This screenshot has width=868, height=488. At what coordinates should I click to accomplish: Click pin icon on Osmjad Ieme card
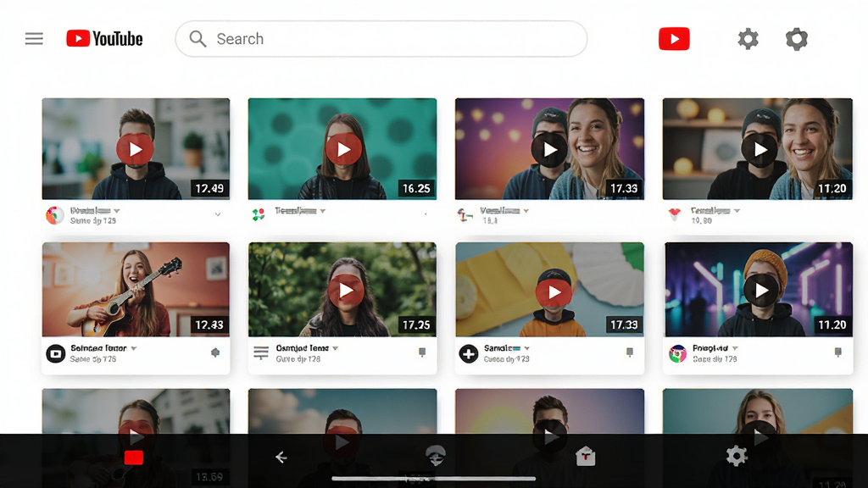(422, 352)
